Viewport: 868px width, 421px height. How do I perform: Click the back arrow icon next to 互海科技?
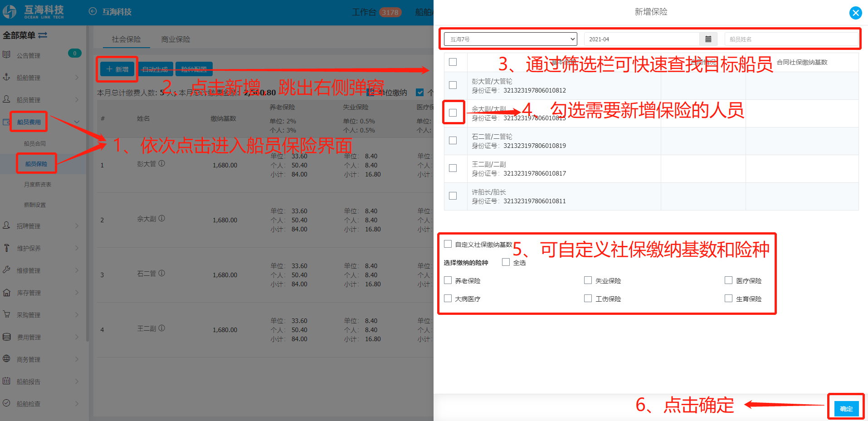pyautogui.click(x=93, y=11)
